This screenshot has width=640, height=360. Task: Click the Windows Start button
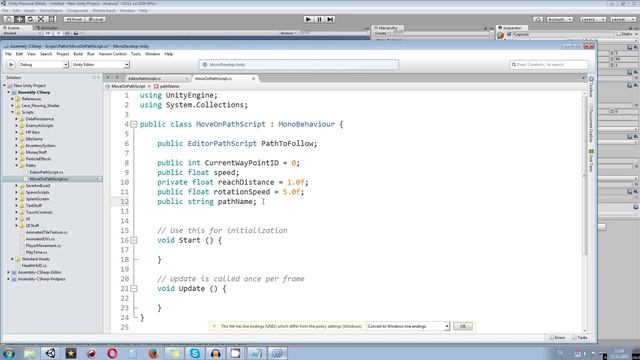[8, 353]
